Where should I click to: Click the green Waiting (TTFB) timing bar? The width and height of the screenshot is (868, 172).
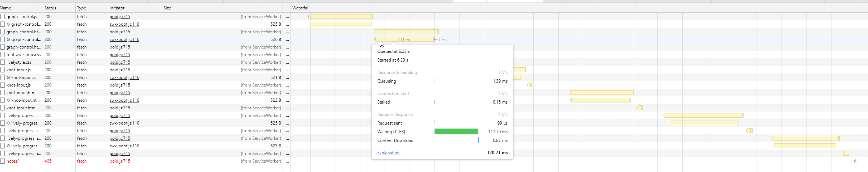[456, 131]
